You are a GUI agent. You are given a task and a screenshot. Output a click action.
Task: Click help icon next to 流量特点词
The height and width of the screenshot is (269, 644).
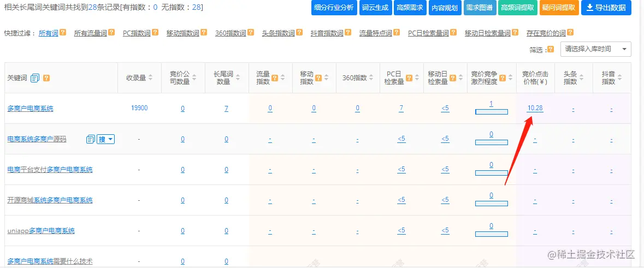click(397, 33)
